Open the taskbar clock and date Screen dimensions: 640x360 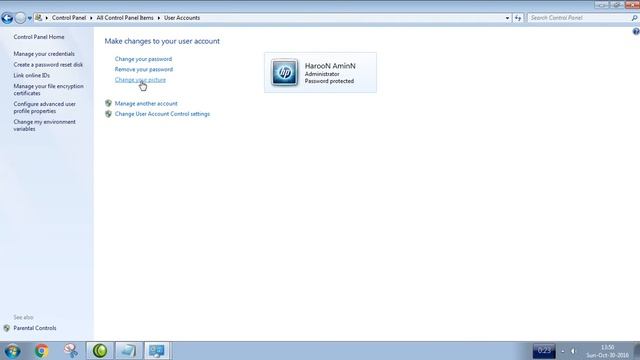(x=608, y=351)
